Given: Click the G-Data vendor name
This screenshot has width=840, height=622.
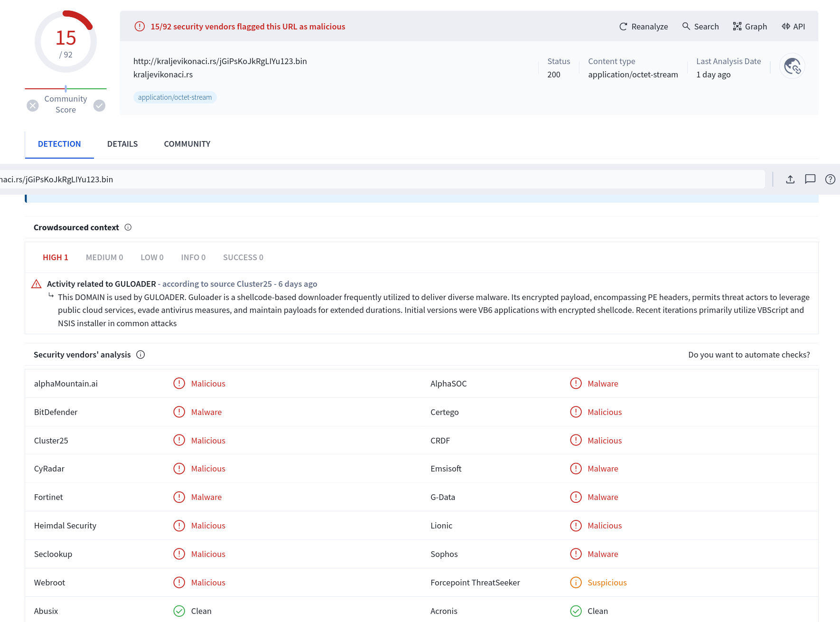Looking at the screenshot, I should 443,497.
